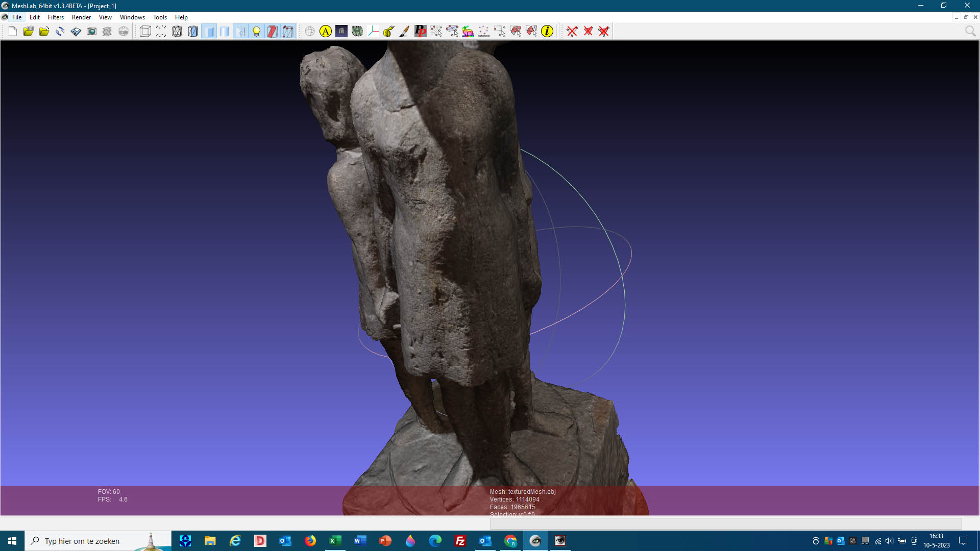This screenshot has width=980, height=551.
Task: Click the 'Faces: 1965615' info line
Action: (512, 507)
